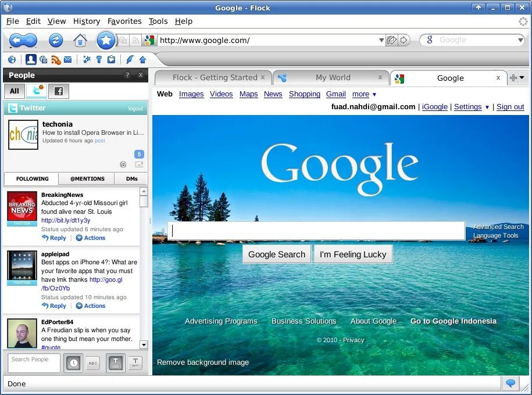
Task: Open new tab with plus button
Action: [513, 78]
